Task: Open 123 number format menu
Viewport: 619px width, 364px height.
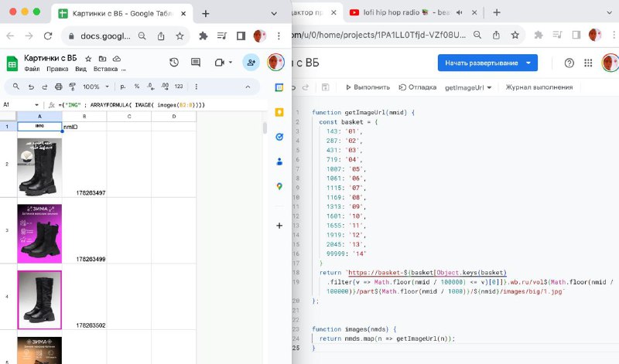Action: pos(179,87)
